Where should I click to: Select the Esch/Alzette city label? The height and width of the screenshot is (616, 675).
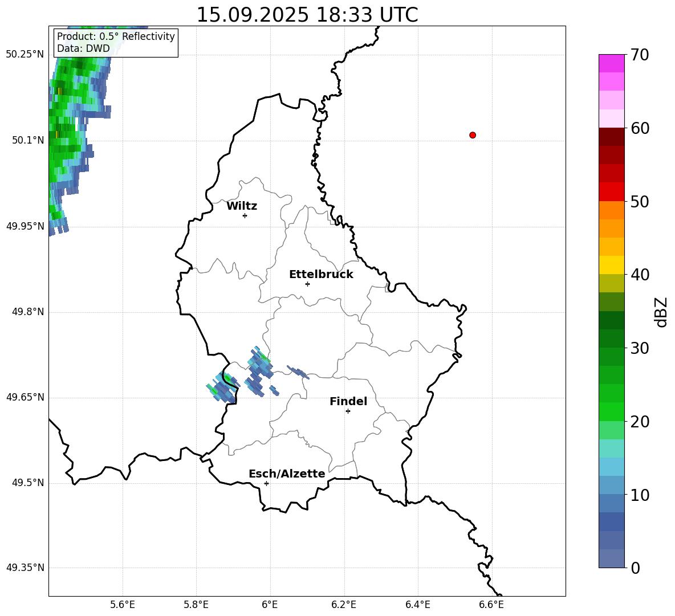coord(287,474)
